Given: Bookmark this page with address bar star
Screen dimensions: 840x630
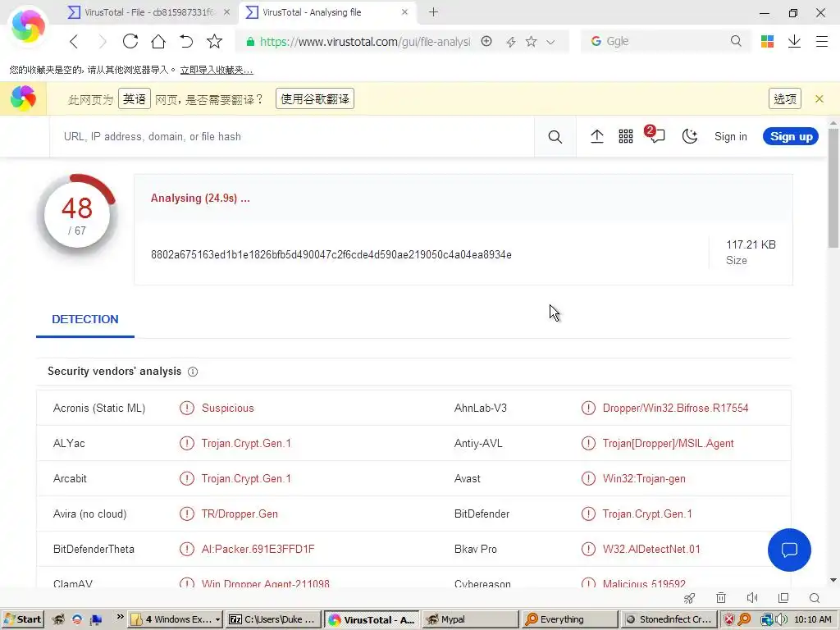Looking at the screenshot, I should (531, 41).
